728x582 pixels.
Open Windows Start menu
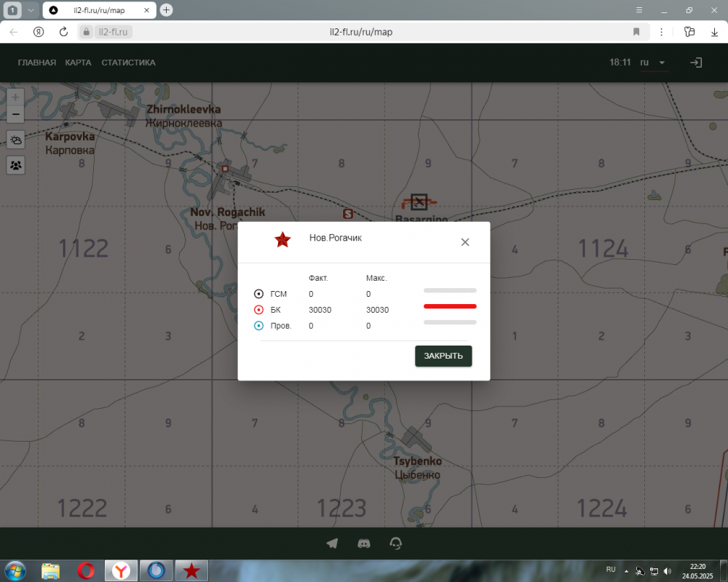tap(15, 570)
